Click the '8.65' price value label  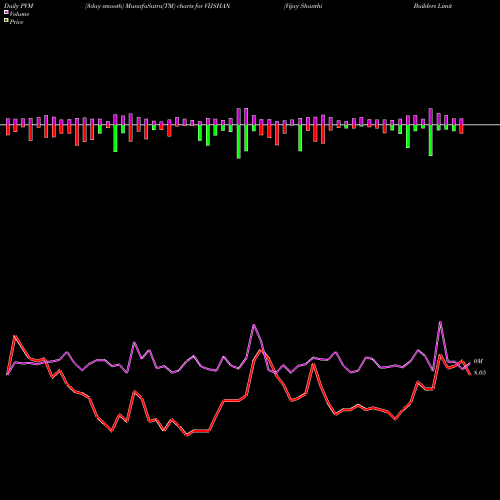480,373
